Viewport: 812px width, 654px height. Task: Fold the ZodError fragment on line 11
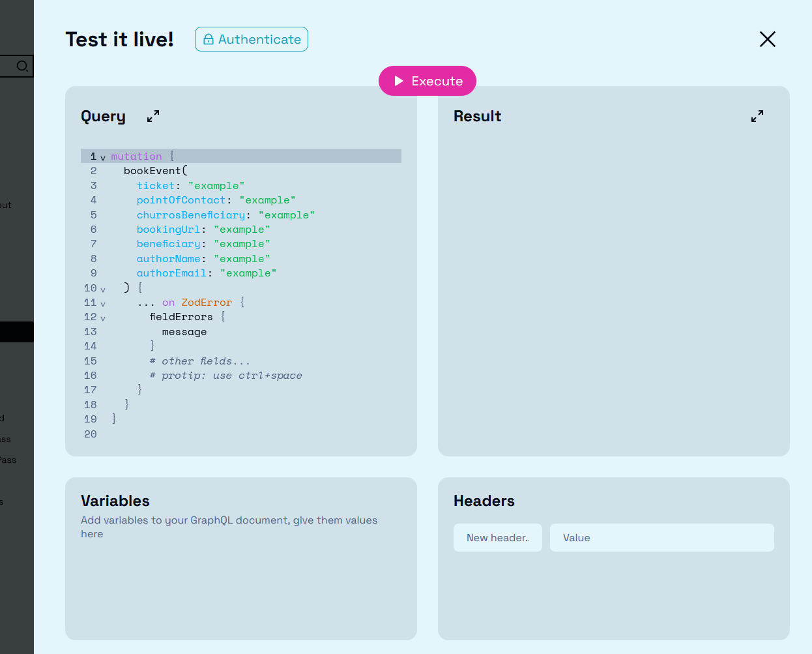pyautogui.click(x=103, y=303)
